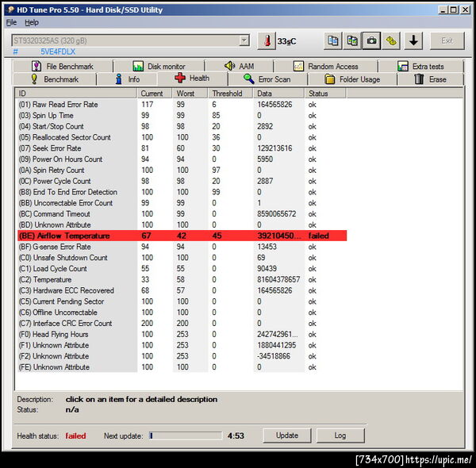This screenshot has width=476, height=468.
Task: Select the G-sense Error Rate row
Action: coord(182,247)
